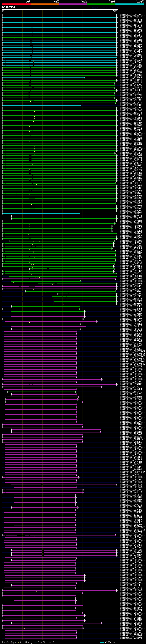Click the label UniRef100_Q94B77
Screen dimensions: 146x644
click(131, 163)
